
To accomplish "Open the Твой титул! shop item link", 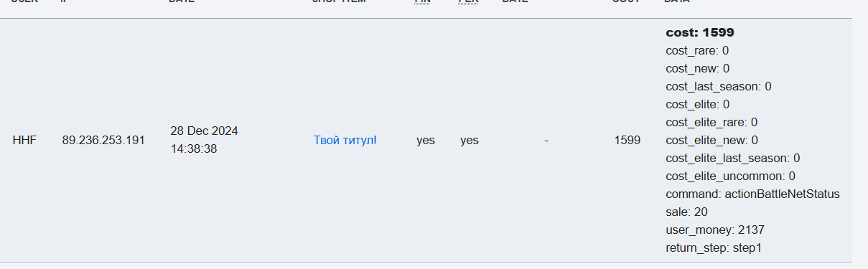I will coord(345,141).
